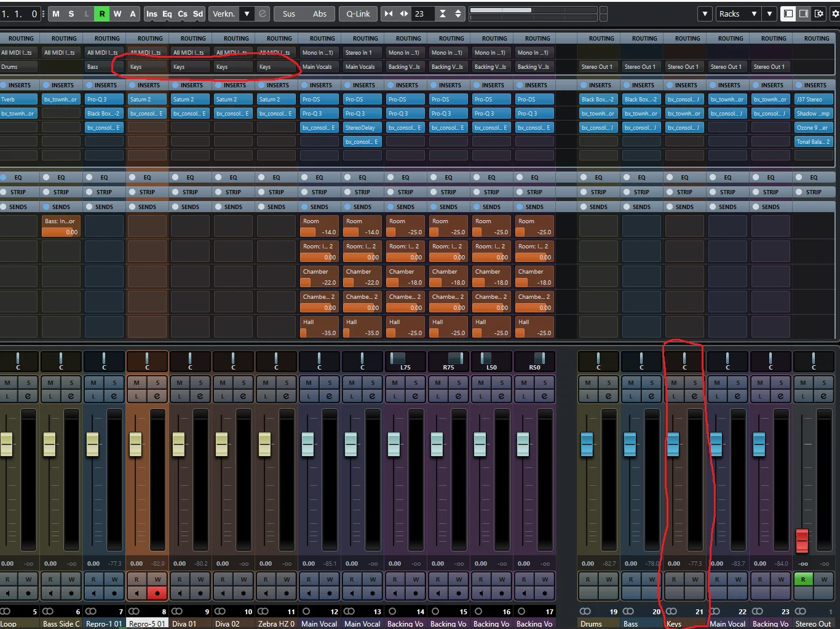Open the Verkn. link group dropdown
The image size is (840, 629).
click(x=247, y=14)
